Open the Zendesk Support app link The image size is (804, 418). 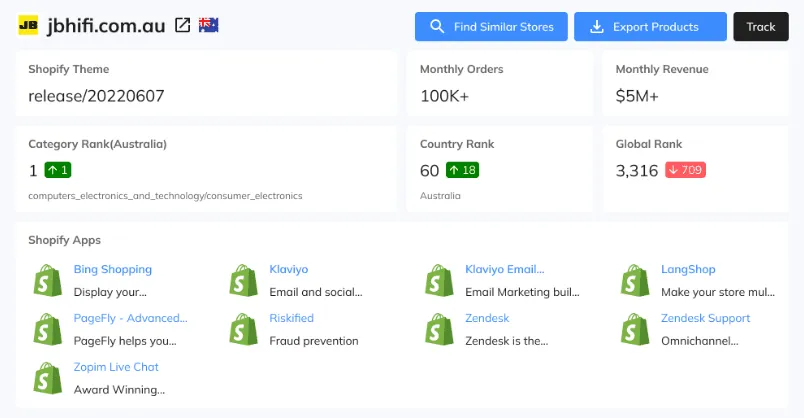pos(706,318)
